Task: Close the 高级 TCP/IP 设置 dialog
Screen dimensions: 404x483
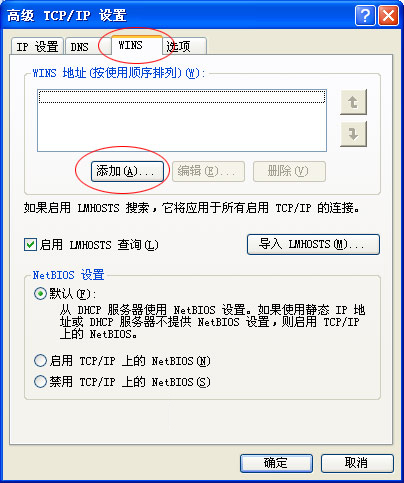Action: (x=388, y=15)
